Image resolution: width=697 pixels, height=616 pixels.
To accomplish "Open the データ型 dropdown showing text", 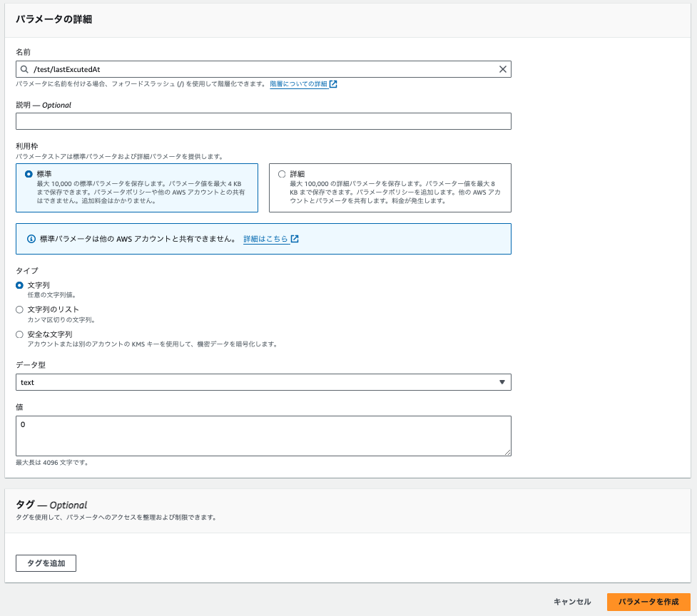I will click(x=263, y=382).
